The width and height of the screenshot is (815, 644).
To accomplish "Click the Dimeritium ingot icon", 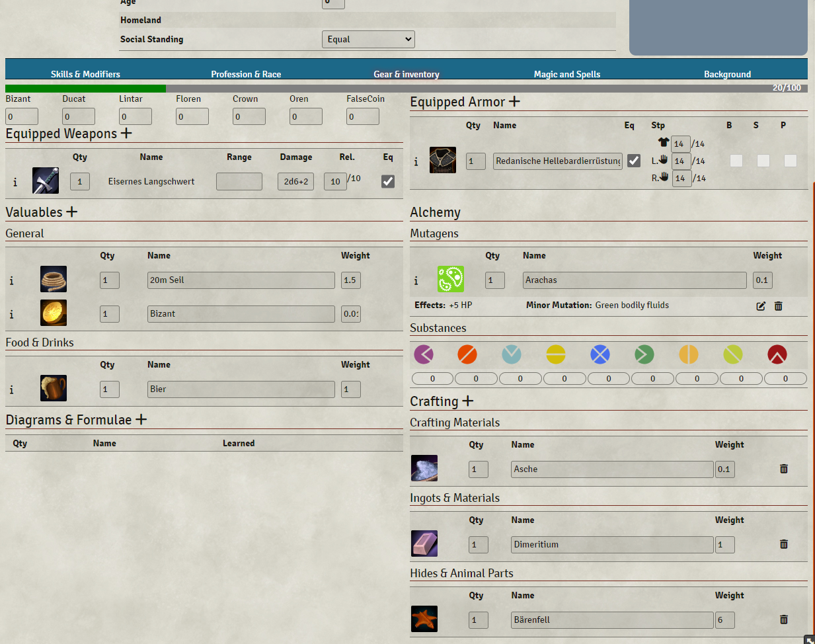I will coord(424,543).
